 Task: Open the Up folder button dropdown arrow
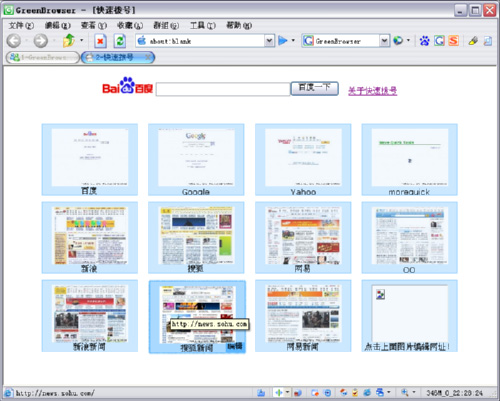pyautogui.click(x=82, y=41)
